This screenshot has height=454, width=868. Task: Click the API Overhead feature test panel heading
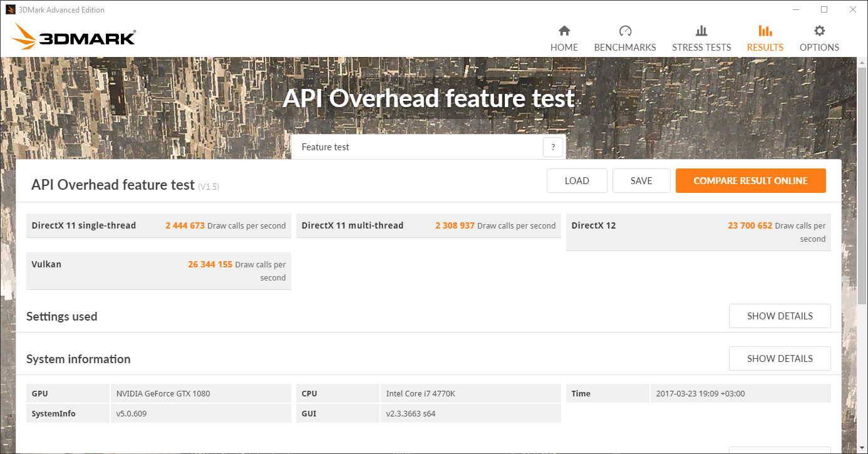tap(113, 185)
